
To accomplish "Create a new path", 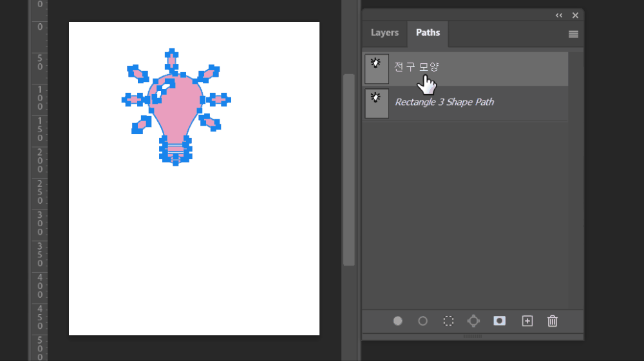I will [x=527, y=321].
